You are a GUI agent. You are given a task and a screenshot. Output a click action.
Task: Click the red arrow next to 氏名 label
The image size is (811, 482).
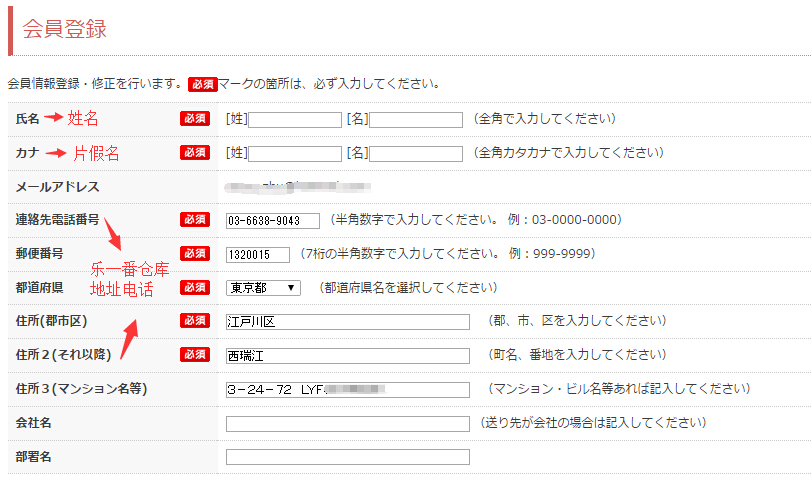click(x=53, y=119)
